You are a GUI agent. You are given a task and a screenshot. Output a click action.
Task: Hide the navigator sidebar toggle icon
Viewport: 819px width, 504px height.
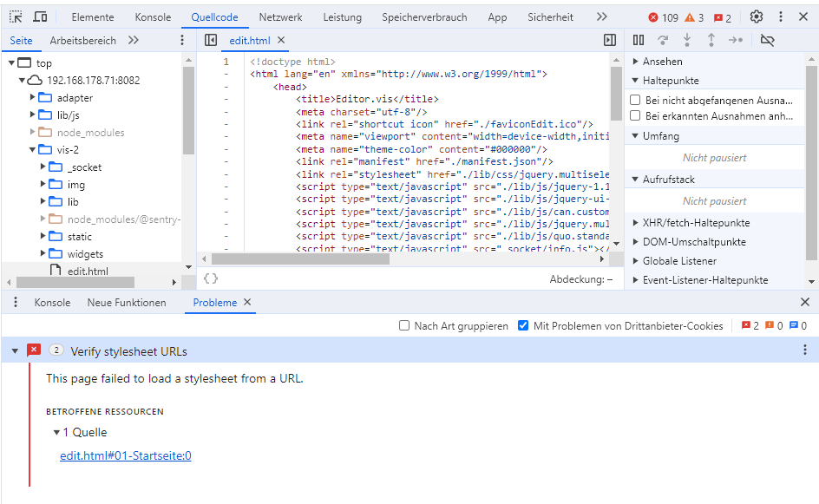tap(211, 40)
